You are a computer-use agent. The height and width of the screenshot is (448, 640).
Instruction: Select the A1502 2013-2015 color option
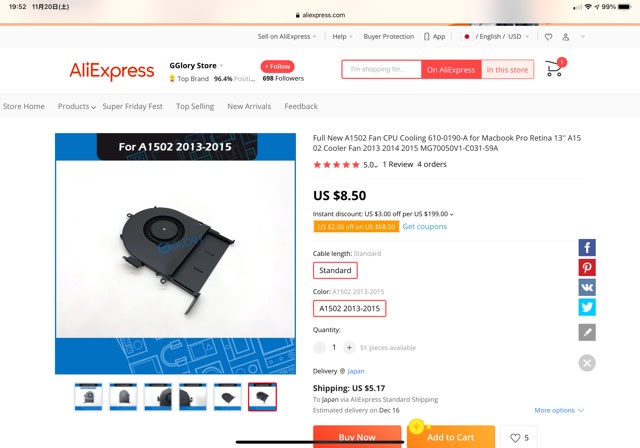[x=349, y=308]
